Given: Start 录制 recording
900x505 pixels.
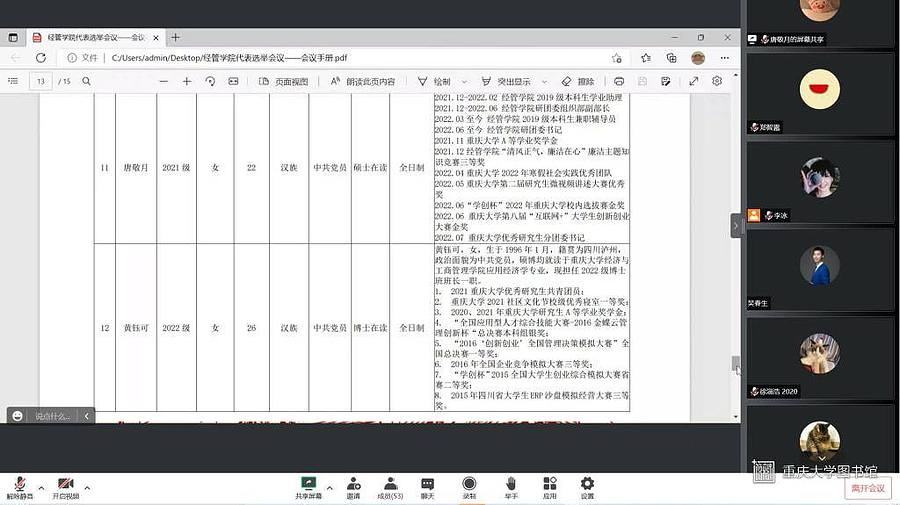Looking at the screenshot, I should 469,488.
